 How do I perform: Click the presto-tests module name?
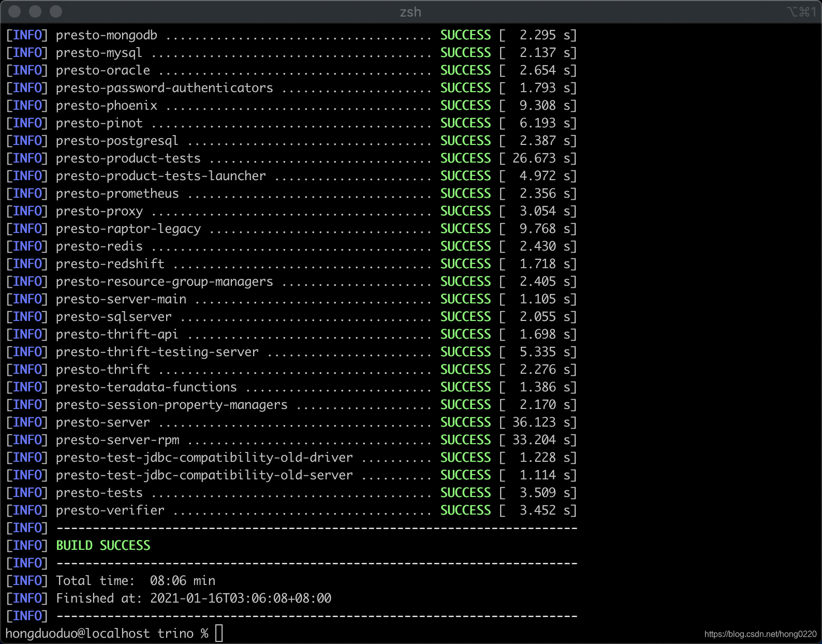[x=99, y=493]
